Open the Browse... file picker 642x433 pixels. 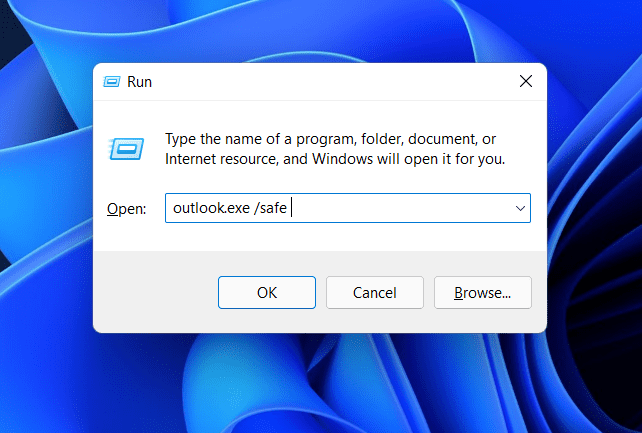pos(483,293)
